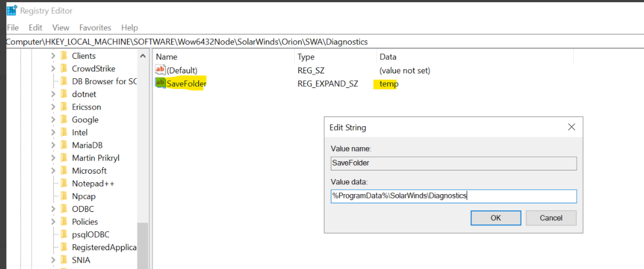Confirm the edit with OK
This screenshot has height=269, width=644.
[496, 218]
